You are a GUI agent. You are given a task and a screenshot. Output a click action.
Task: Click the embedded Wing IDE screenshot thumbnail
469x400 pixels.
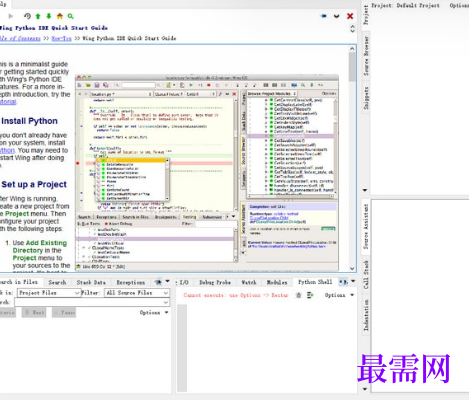(207, 173)
